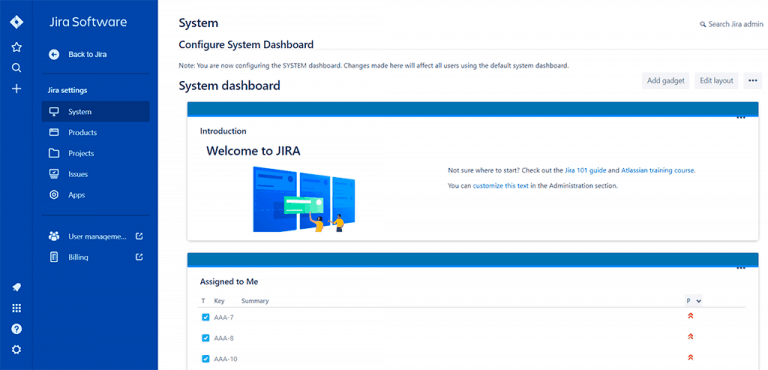Open the help question mark icon

(x=16, y=328)
